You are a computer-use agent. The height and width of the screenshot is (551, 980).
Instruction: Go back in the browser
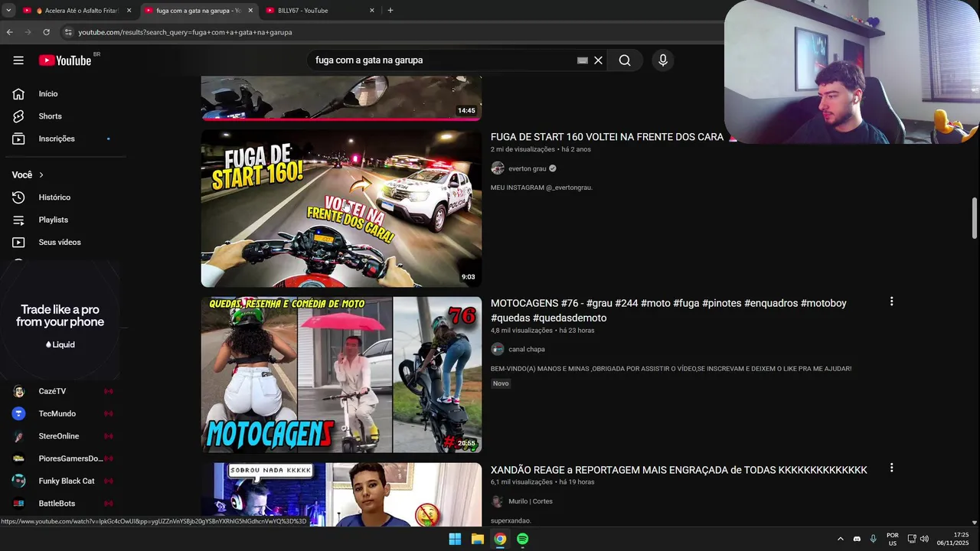pos(10,32)
